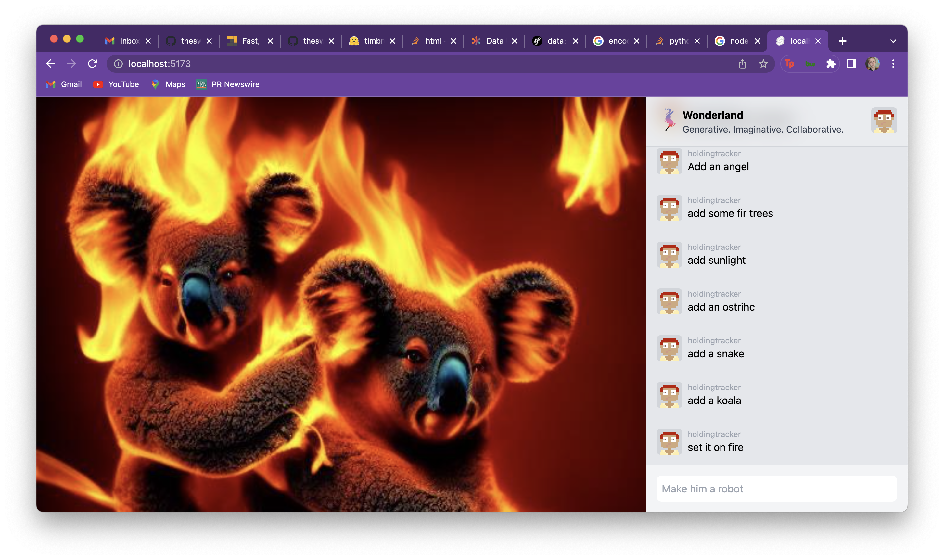Close the localhost tab
This screenshot has width=944, height=560.
coord(818,41)
